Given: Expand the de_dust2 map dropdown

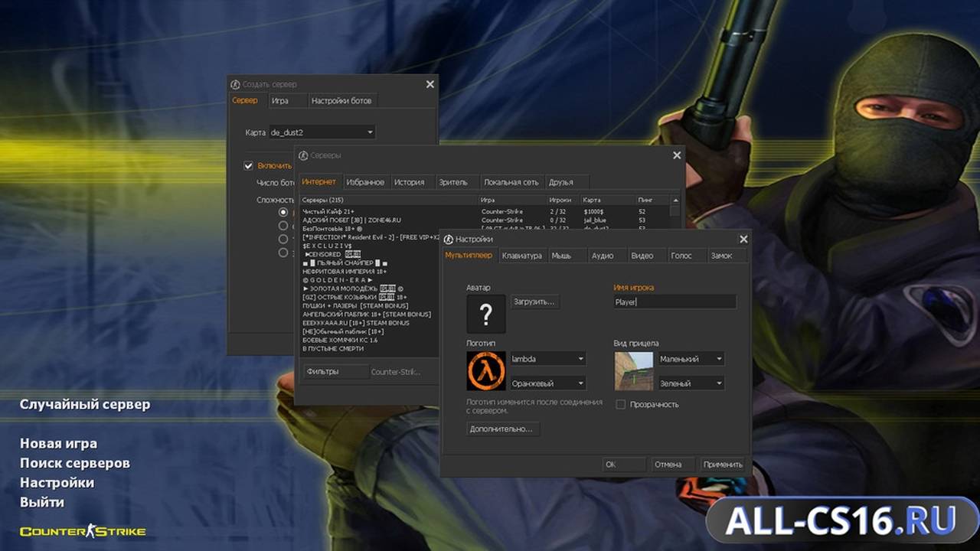Looking at the screenshot, I should coord(322,132).
